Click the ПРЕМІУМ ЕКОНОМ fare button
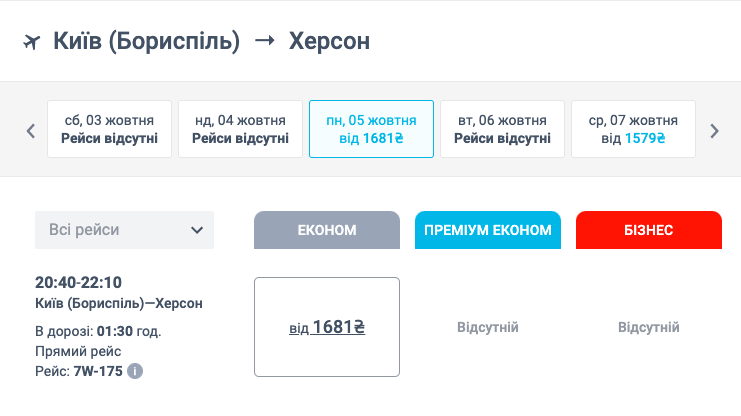The image size is (741, 416). (488, 230)
